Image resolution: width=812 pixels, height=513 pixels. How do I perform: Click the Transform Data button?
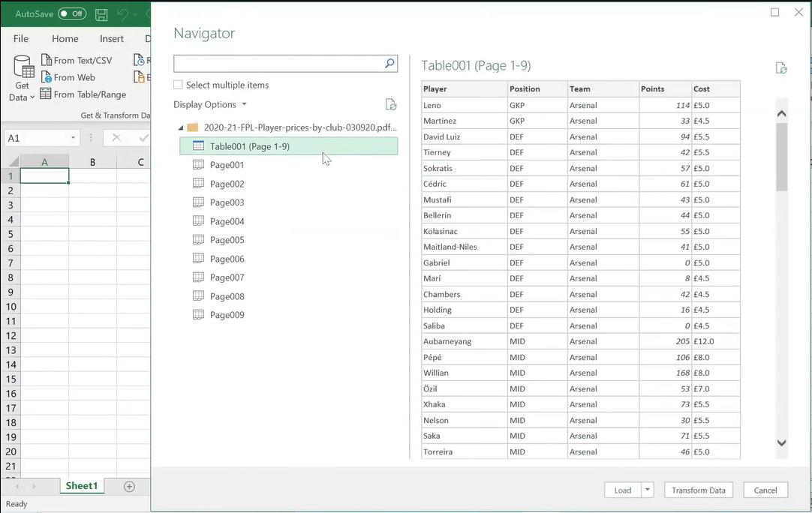click(698, 490)
